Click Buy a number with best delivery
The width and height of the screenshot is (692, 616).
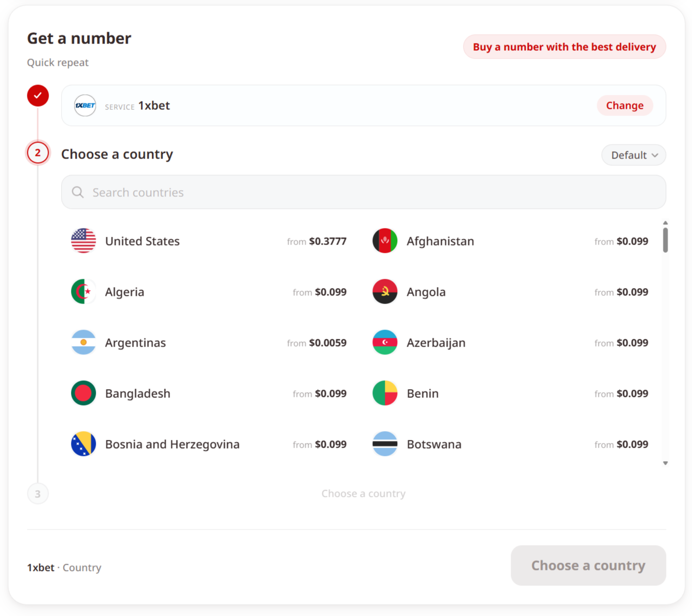click(565, 47)
